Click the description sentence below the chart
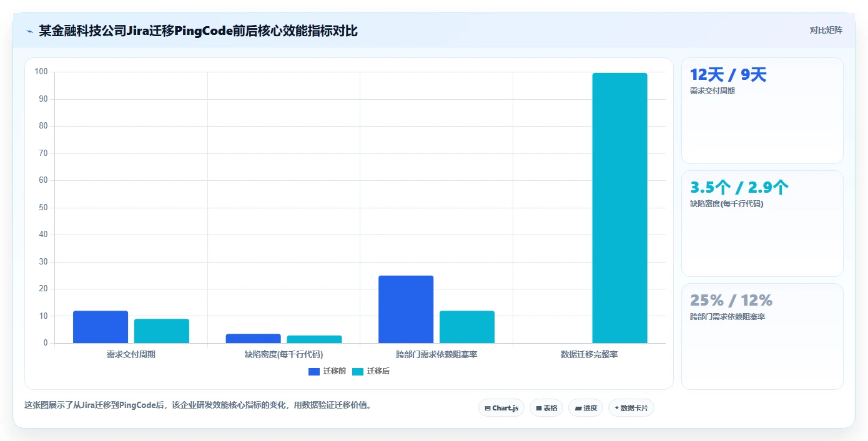Viewport: 868px width, 441px height. pos(199,405)
